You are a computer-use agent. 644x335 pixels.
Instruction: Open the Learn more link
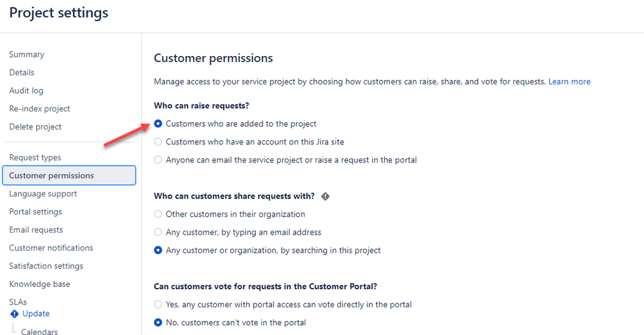[569, 81]
